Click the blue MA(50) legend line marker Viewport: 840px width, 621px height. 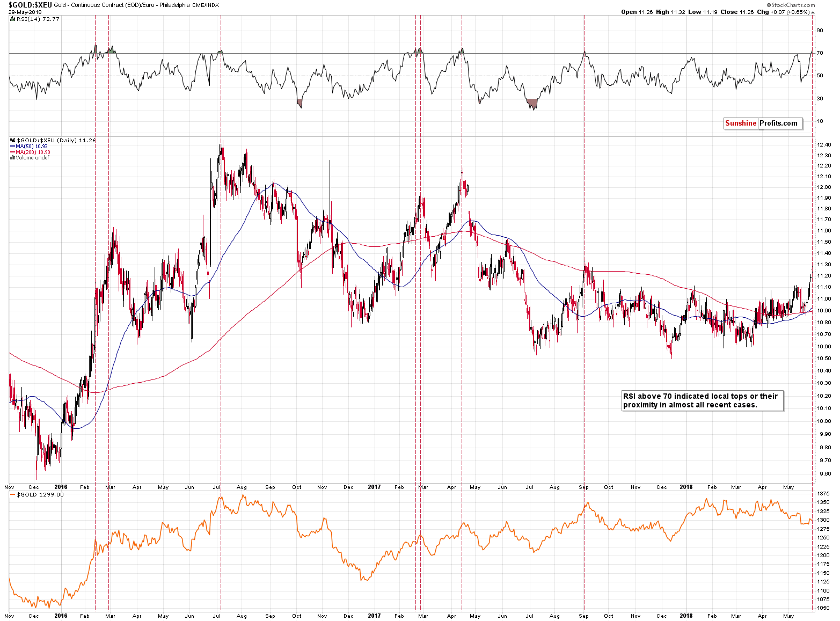13,147
